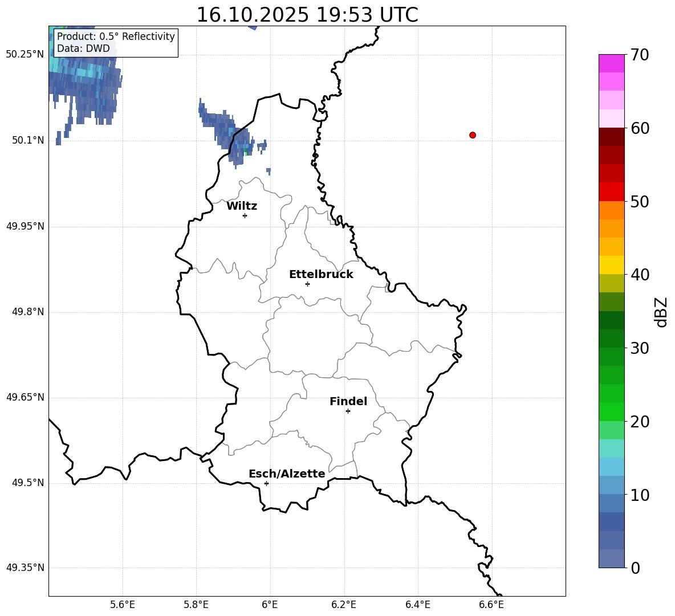
Task: Click the 50.1°N latitude label
Action: click(28, 140)
